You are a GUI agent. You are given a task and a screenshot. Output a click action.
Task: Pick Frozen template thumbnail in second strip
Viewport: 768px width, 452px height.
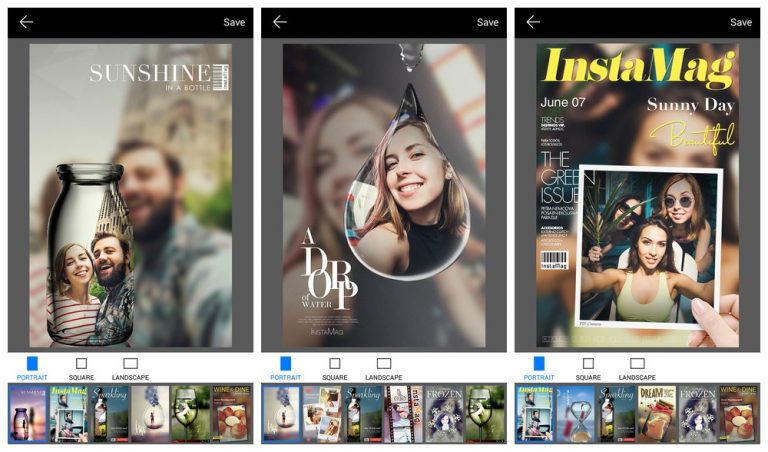[x=444, y=414]
